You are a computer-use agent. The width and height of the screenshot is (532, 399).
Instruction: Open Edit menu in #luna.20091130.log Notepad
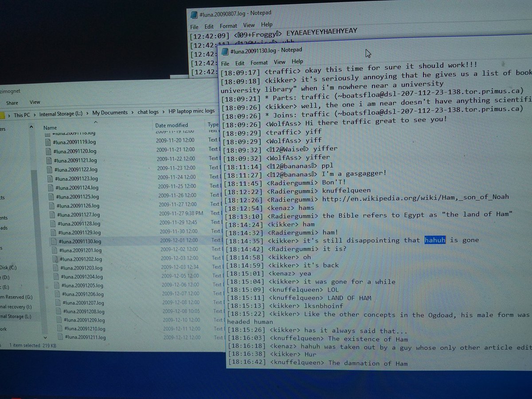coord(240,63)
